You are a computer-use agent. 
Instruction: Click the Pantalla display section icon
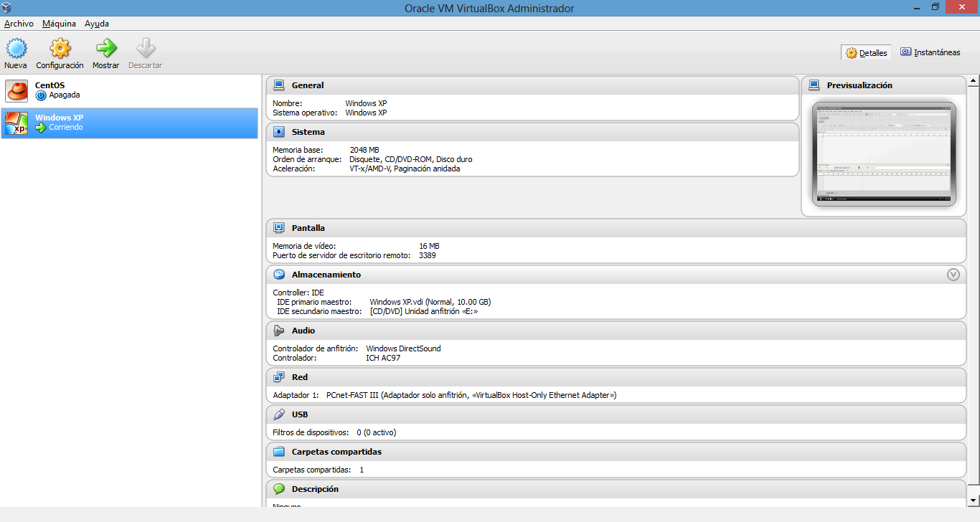click(278, 227)
